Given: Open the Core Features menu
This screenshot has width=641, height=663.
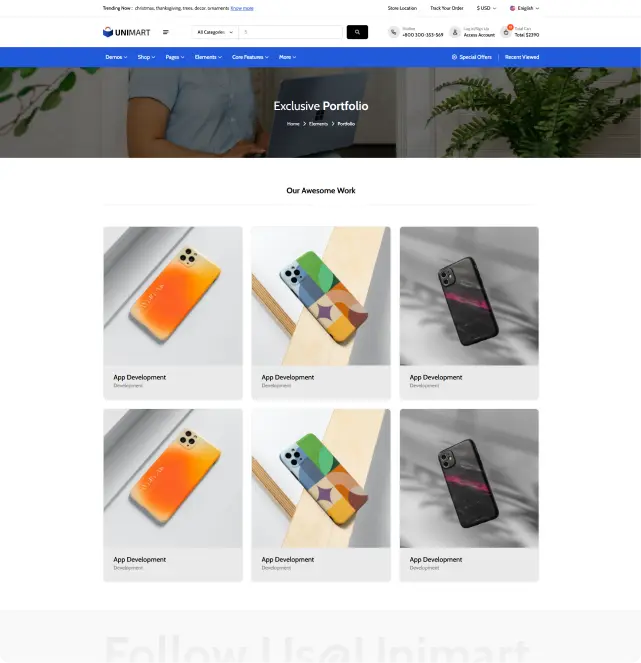Looking at the screenshot, I should [x=250, y=57].
